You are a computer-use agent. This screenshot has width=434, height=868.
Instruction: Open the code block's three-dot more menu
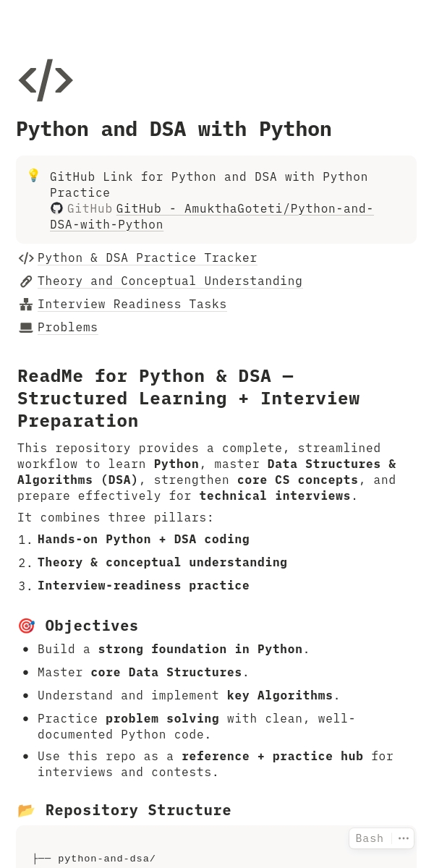coord(404,838)
